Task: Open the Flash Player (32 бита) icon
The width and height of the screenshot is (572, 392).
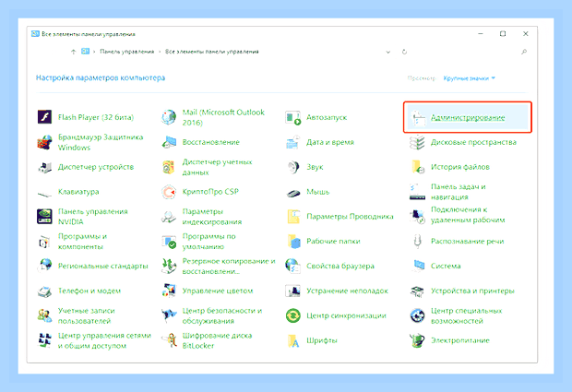Action: (x=45, y=117)
